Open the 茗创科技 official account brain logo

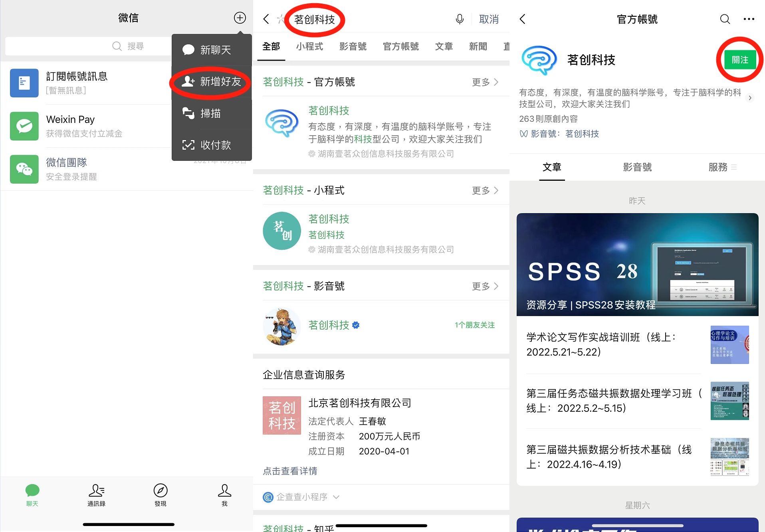282,123
